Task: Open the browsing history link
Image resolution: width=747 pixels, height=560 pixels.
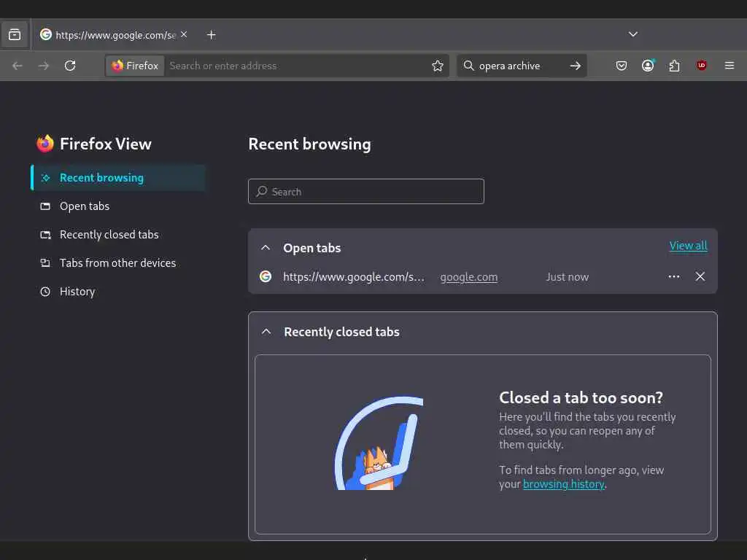Action: pos(564,484)
